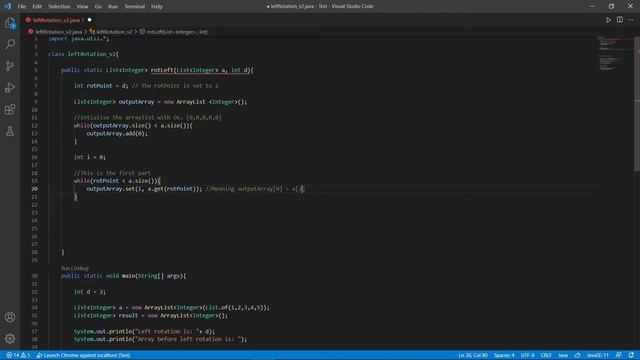Change indentation via Spaces: 4
Image resolution: width=640 pixels, height=360 pixels.
click(504, 355)
